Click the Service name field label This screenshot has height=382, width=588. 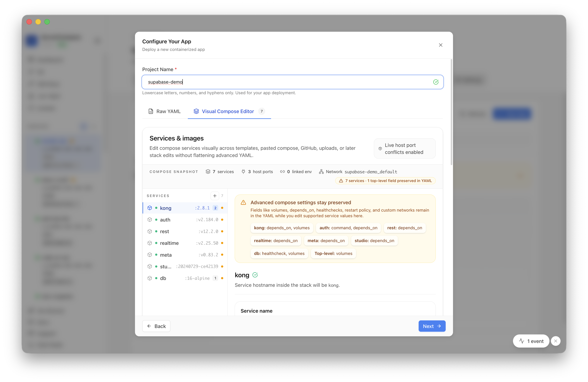coord(256,311)
